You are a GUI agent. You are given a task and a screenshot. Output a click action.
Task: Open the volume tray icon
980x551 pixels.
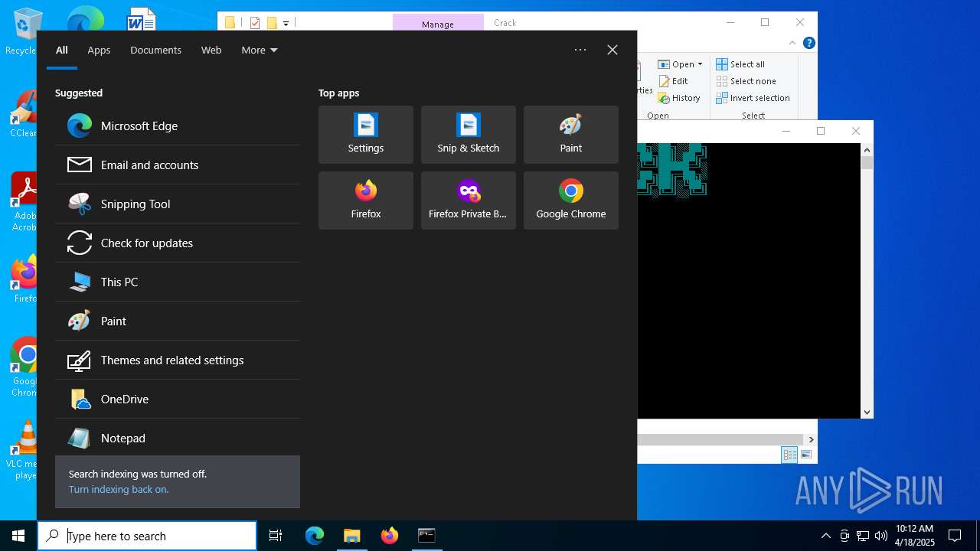[x=880, y=536]
